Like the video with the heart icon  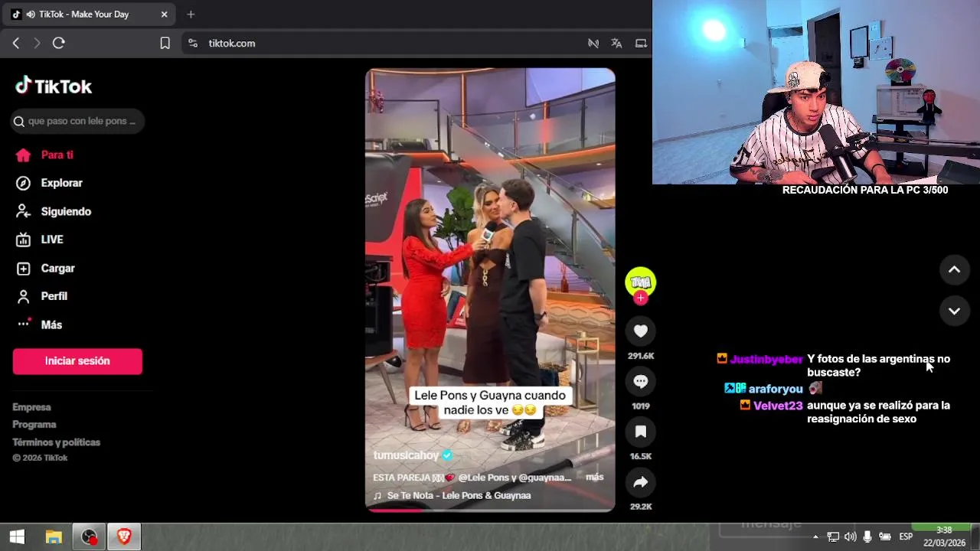tap(641, 331)
